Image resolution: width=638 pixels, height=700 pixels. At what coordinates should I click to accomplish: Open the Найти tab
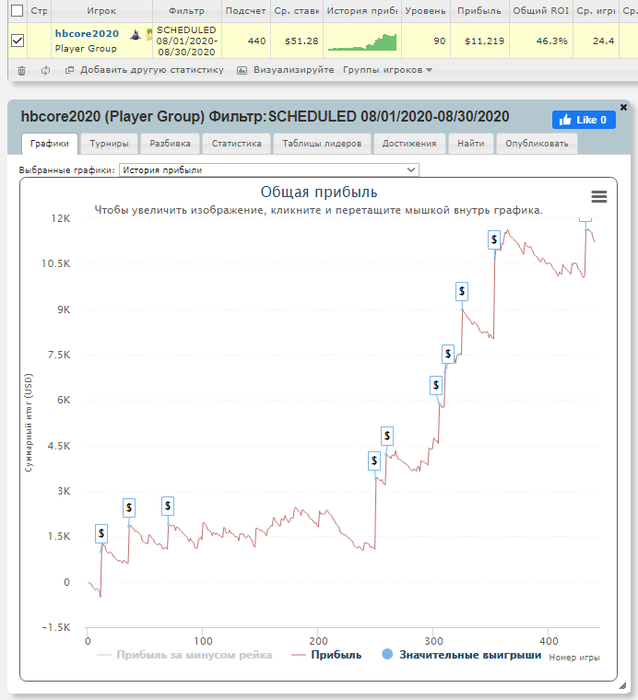pyautogui.click(x=471, y=144)
